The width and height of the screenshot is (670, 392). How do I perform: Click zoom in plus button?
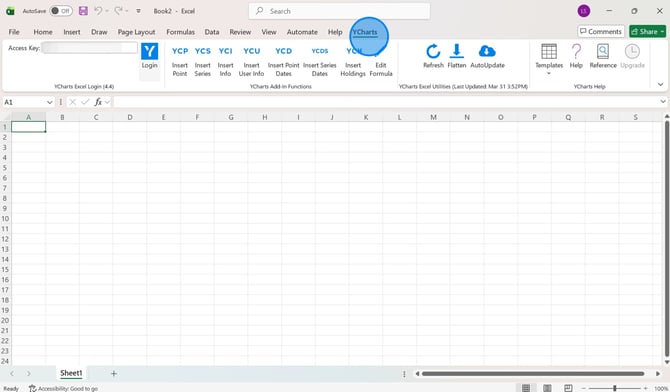[x=646, y=388]
